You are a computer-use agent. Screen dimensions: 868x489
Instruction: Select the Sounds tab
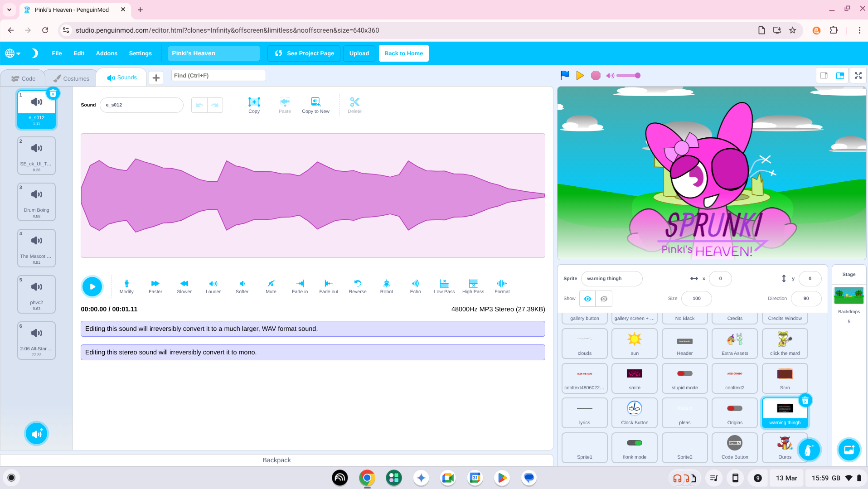pyautogui.click(x=121, y=77)
